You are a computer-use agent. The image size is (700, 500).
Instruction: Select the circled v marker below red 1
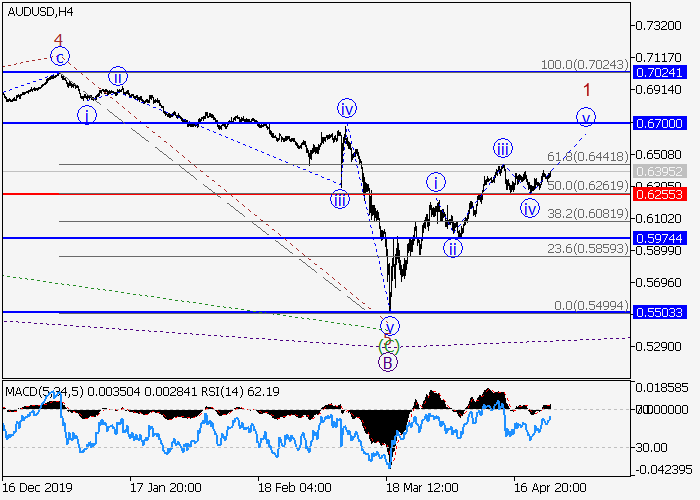587,118
